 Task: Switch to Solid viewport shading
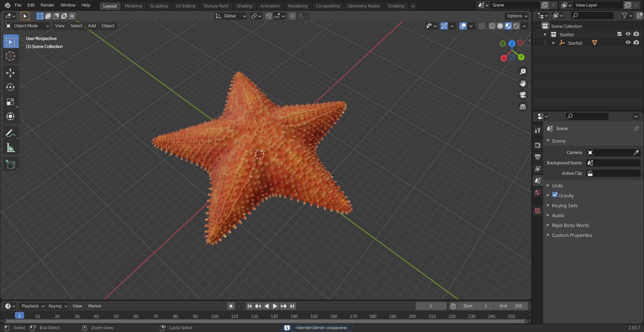[500, 26]
